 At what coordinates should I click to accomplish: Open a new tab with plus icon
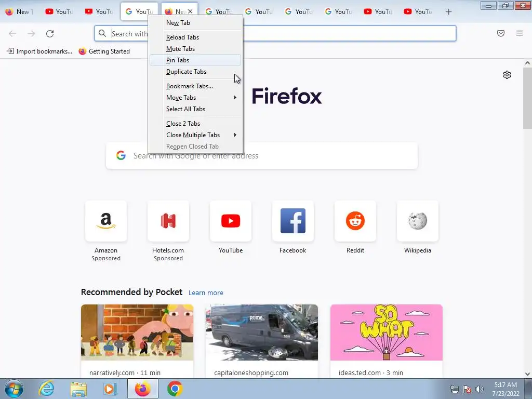coord(448,12)
